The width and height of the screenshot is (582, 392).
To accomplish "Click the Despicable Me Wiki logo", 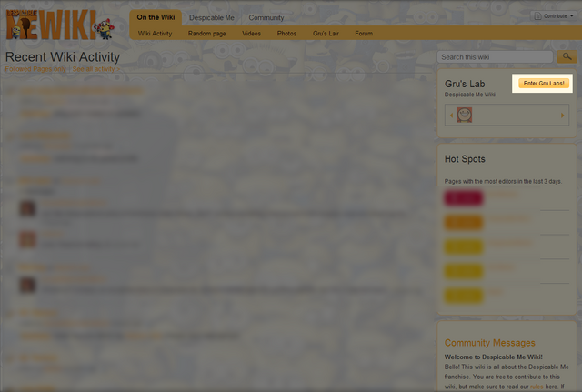I will 59,25.
